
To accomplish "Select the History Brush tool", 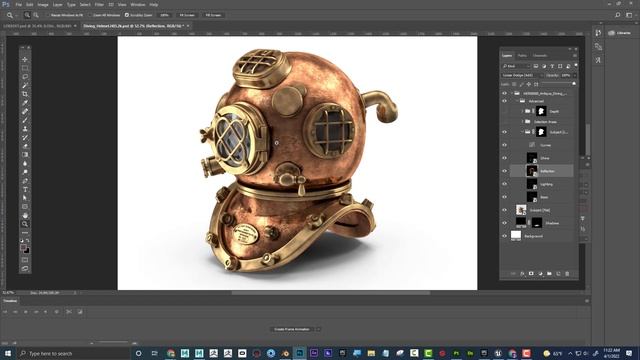I will [25, 138].
